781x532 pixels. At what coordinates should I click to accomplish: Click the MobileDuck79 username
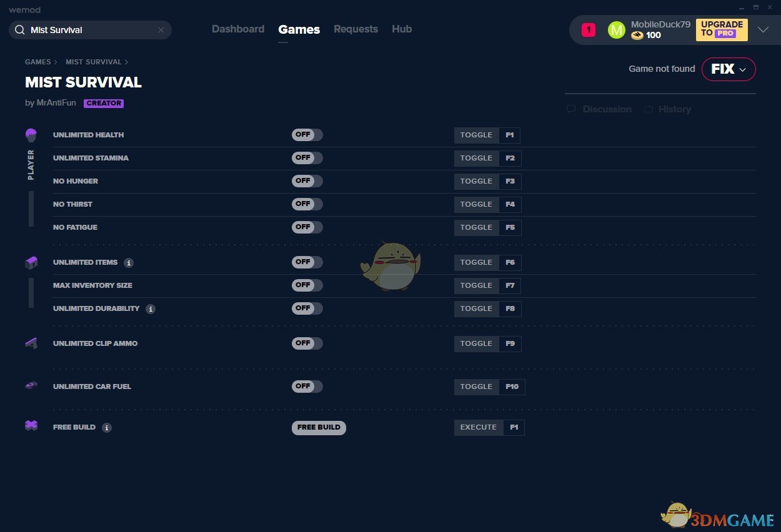660,24
